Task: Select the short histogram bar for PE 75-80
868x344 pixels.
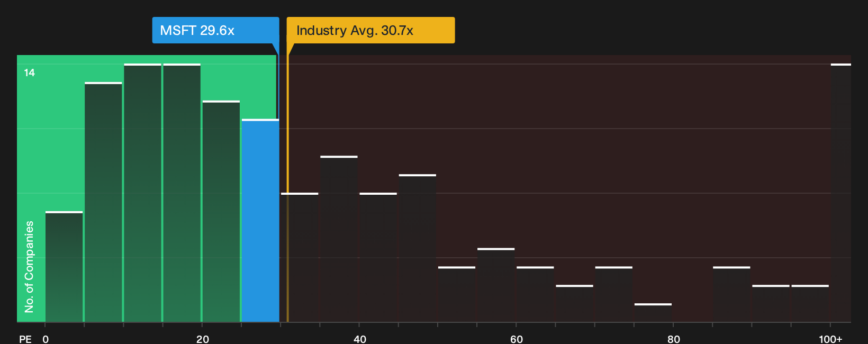Action: point(653,313)
